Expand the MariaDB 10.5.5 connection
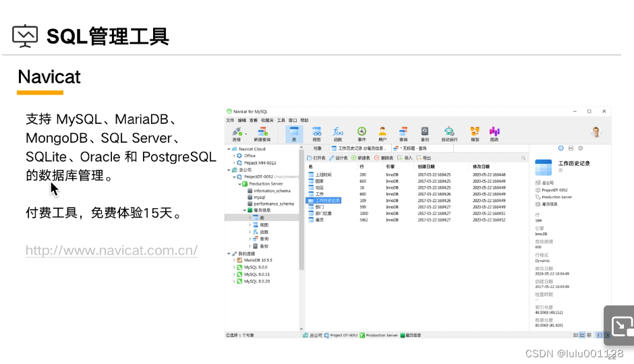 click(x=234, y=260)
